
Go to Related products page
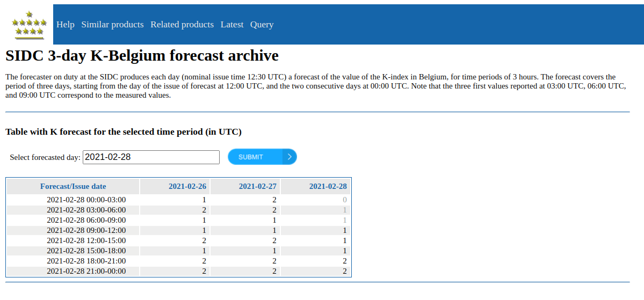coord(182,25)
